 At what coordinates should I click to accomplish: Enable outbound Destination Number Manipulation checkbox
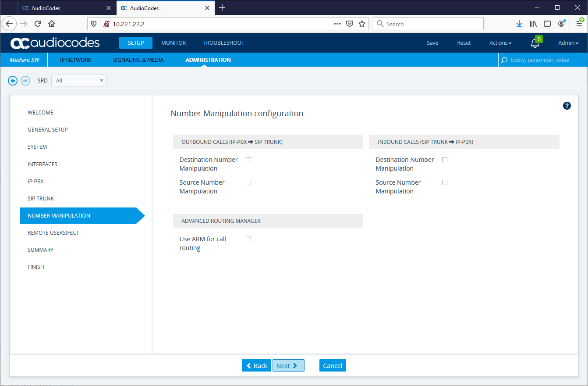[248, 160]
